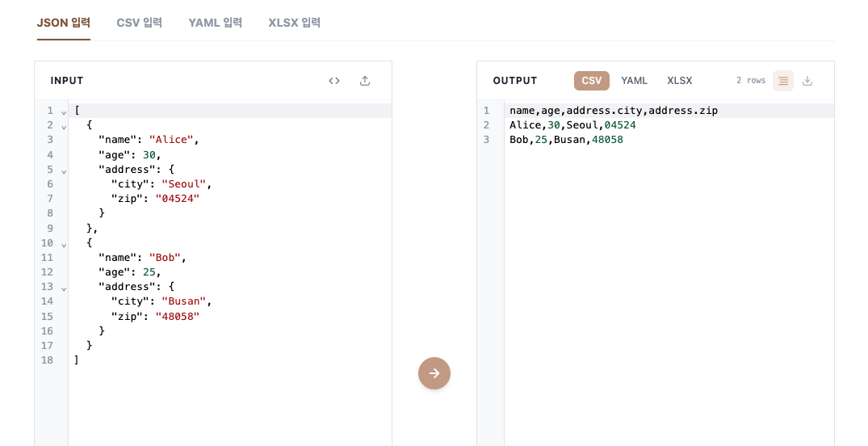This screenshot has height=446, width=868.
Task: Click the format code icon in INPUT header
Action: point(333,81)
